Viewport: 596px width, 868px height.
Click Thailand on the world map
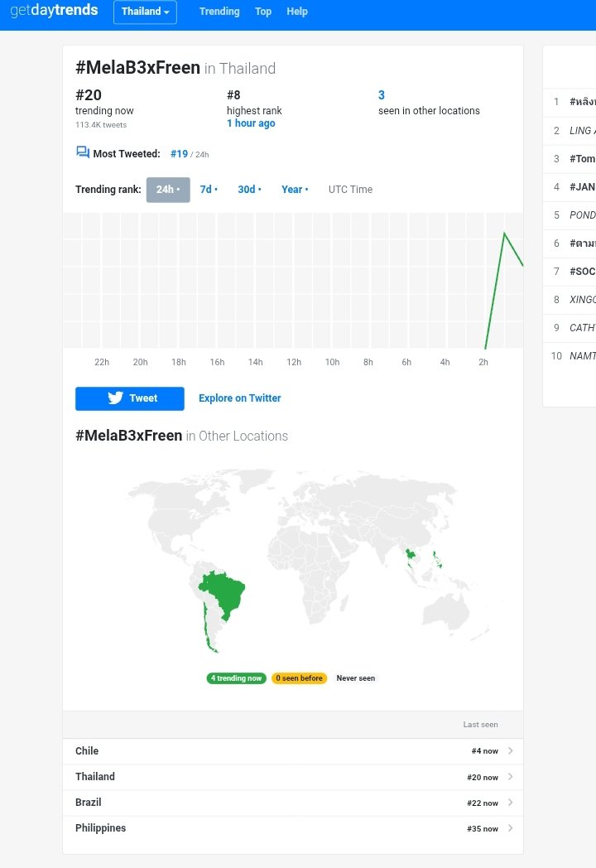click(410, 555)
